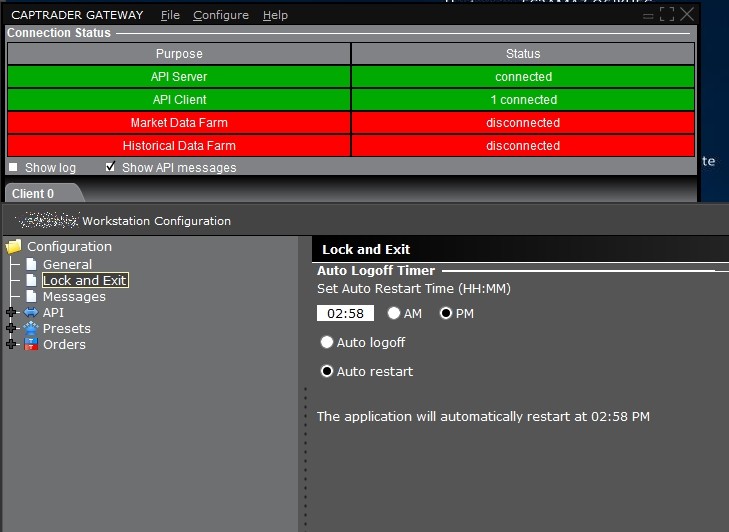Select the AM radio button
Image resolution: width=729 pixels, height=532 pixels.
coord(394,313)
